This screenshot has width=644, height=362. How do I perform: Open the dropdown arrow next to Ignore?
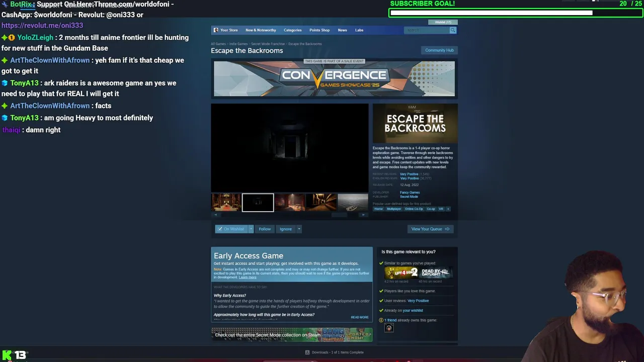(299, 229)
